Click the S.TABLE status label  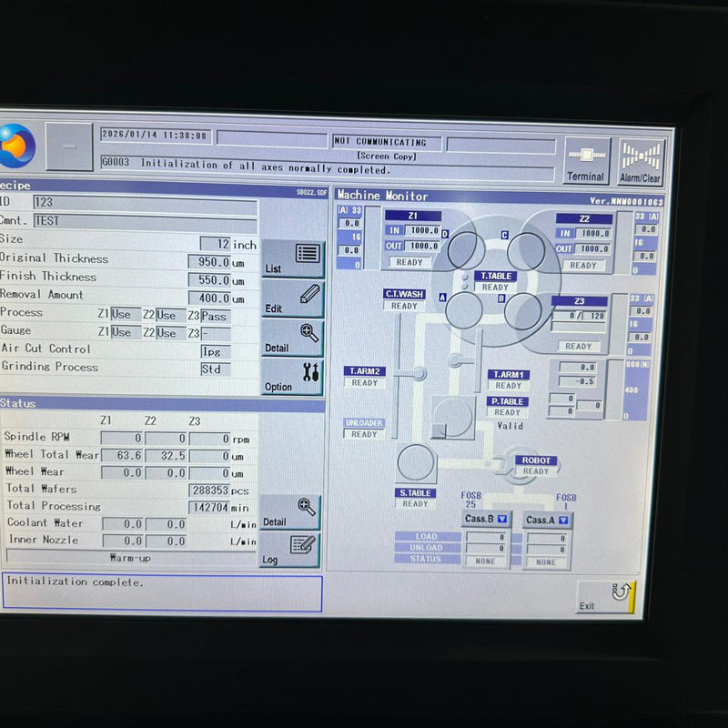[x=415, y=492]
